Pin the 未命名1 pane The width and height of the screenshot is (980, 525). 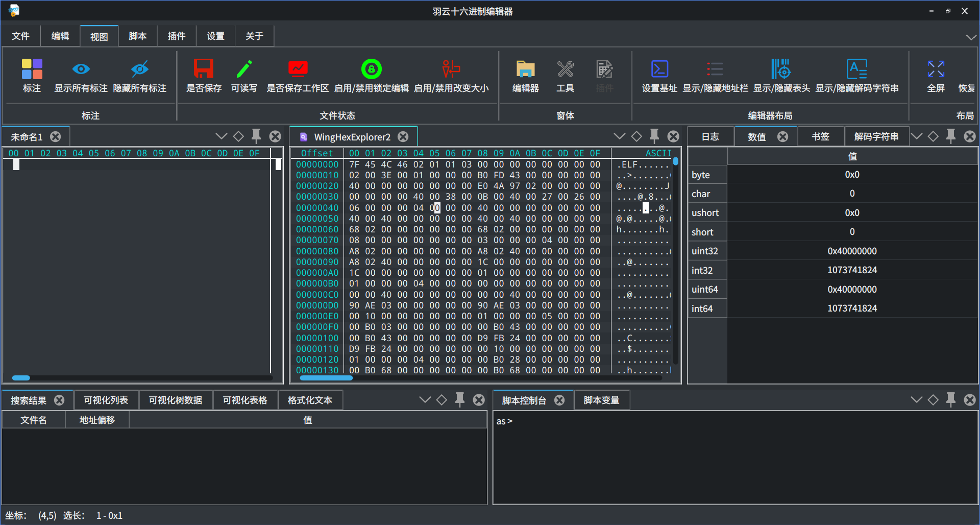[x=256, y=136]
